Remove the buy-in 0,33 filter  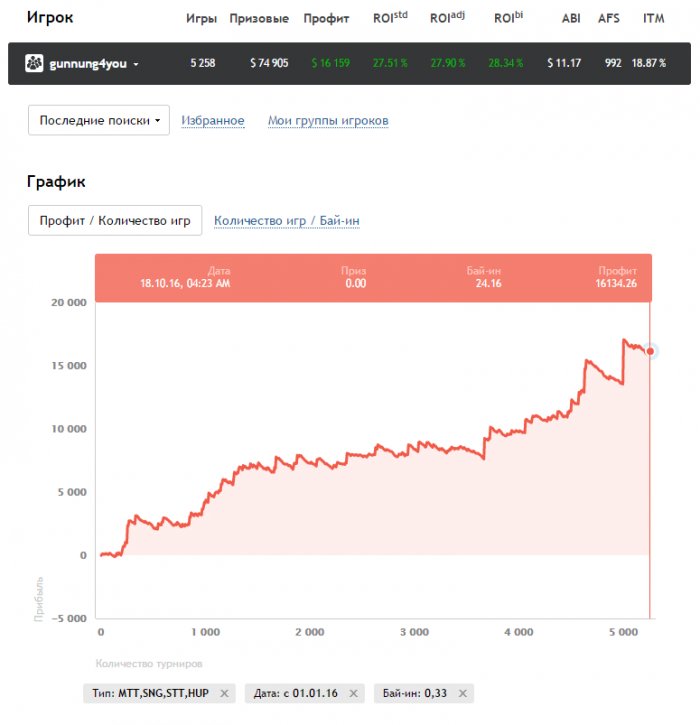coord(461,693)
